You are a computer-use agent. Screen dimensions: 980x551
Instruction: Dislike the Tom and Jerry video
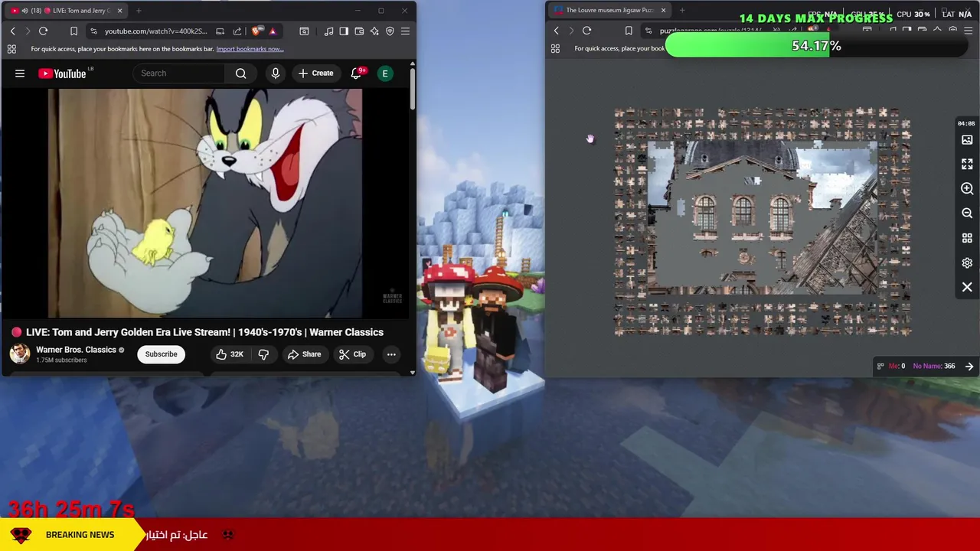pyautogui.click(x=263, y=354)
